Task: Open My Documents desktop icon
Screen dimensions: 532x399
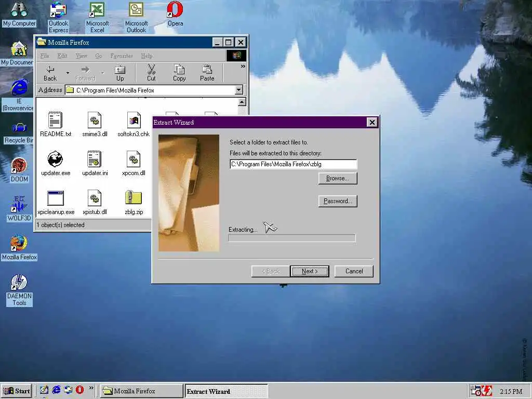Action: point(17,54)
